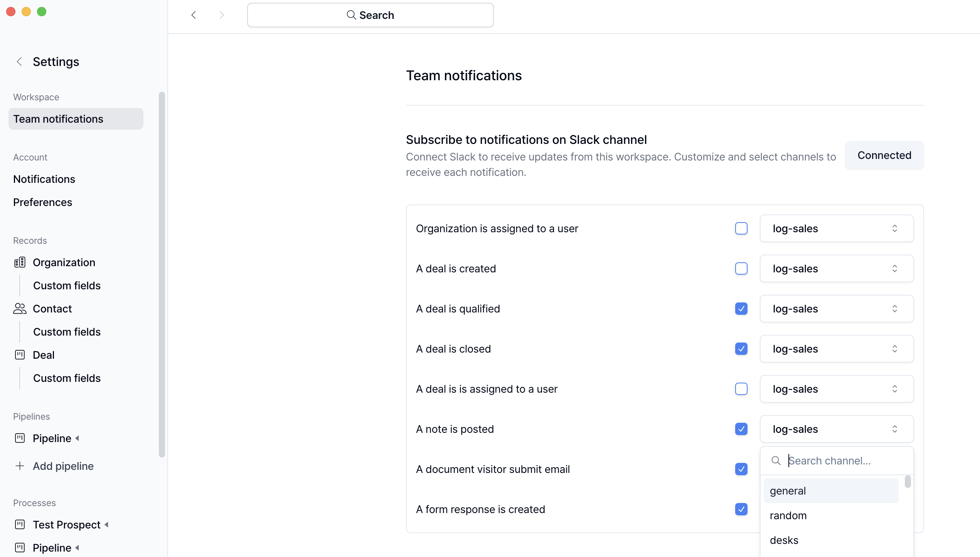Click the back arrow next to Settings
This screenshot has height=557, width=980.
[19, 62]
